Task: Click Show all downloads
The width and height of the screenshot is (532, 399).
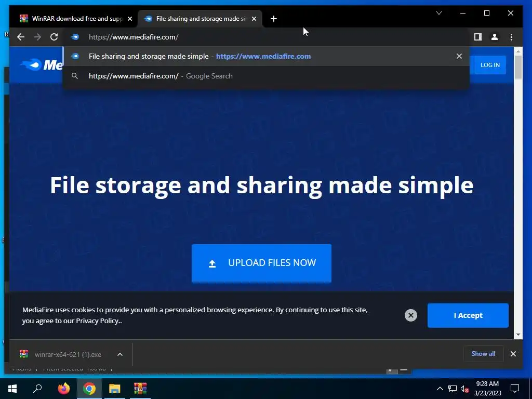Action: click(x=483, y=353)
